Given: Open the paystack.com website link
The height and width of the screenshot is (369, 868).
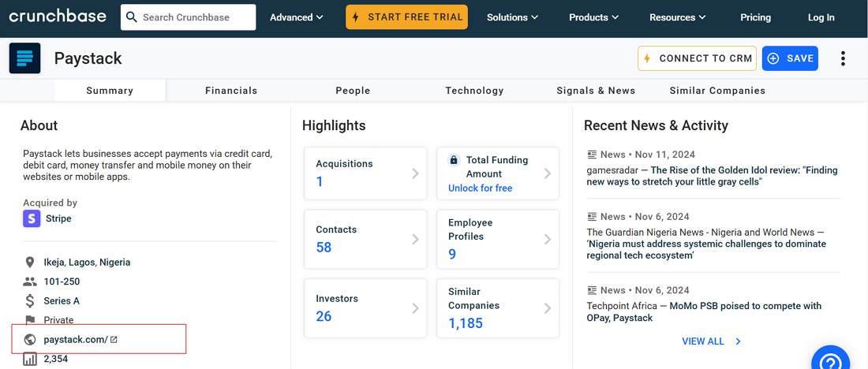Looking at the screenshot, I should tap(76, 340).
